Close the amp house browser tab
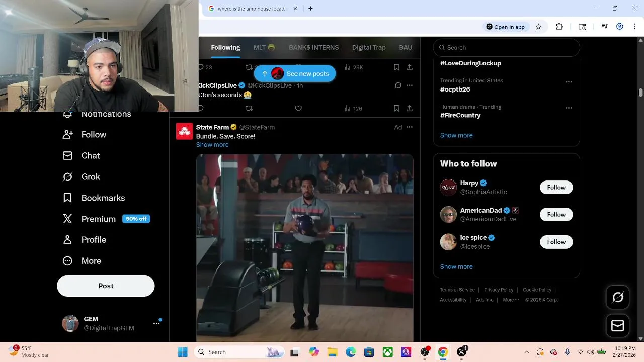The height and width of the screenshot is (362, 644). click(x=295, y=9)
